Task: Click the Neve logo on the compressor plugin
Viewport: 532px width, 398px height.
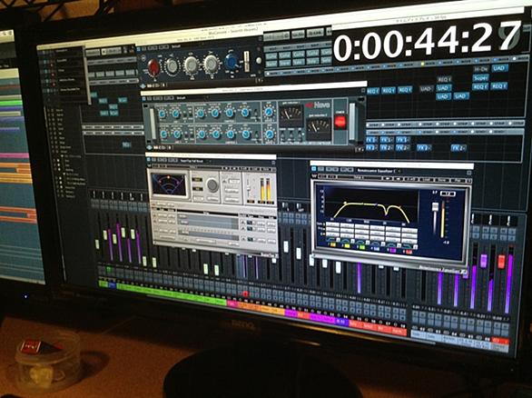Action: pos(318,104)
